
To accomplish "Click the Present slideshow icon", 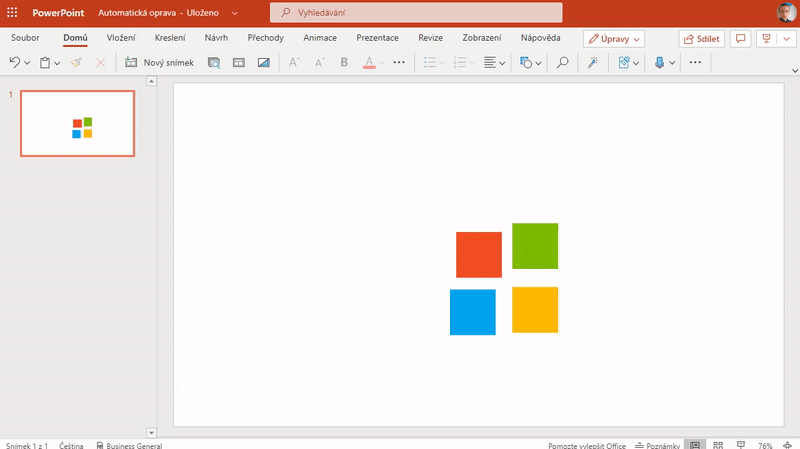I will click(x=766, y=38).
